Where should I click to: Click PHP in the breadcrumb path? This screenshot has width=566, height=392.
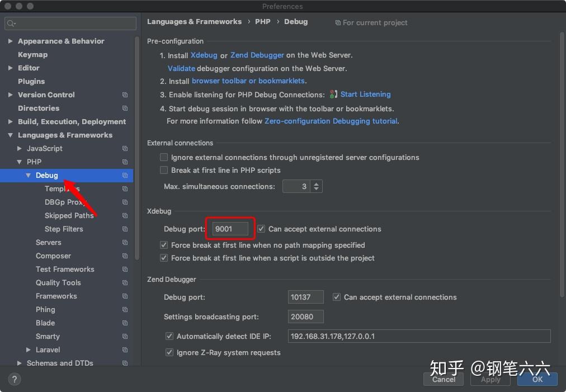263,21
